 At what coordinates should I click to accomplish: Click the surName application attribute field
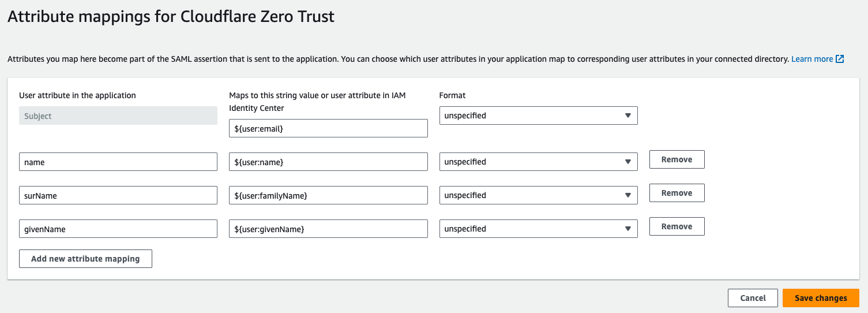click(x=118, y=195)
